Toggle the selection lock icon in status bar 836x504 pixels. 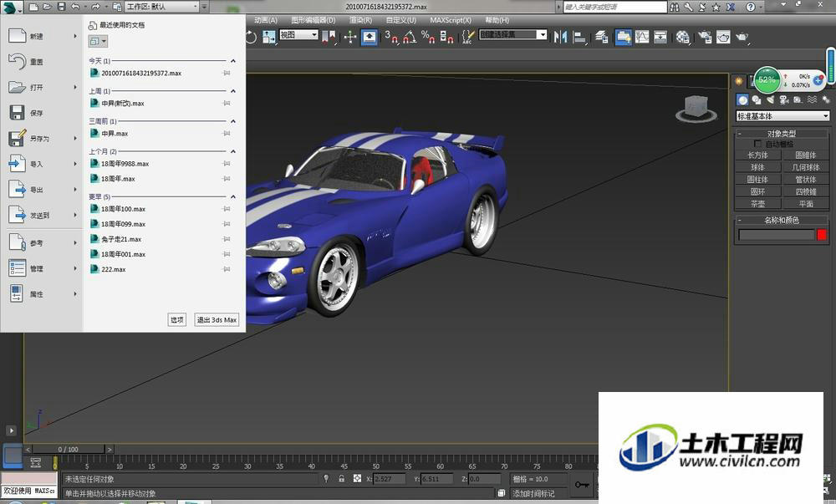pyautogui.click(x=341, y=478)
